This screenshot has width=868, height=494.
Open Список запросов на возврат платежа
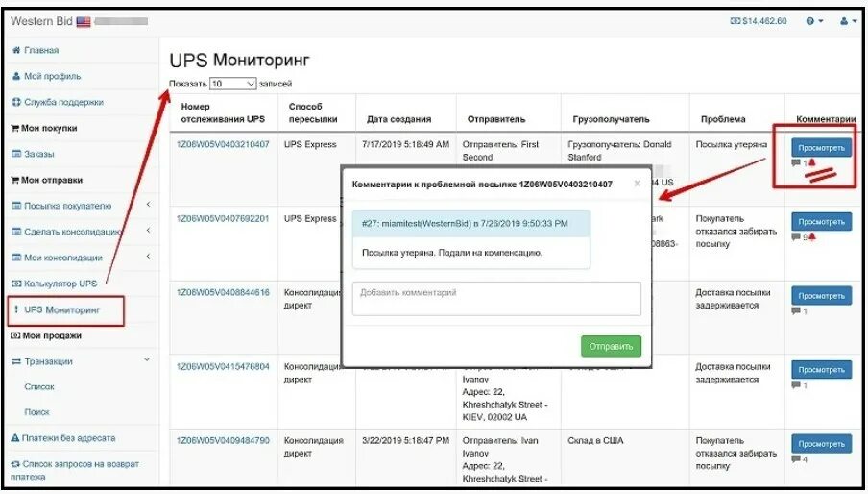pyautogui.click(x=75, y=470)
